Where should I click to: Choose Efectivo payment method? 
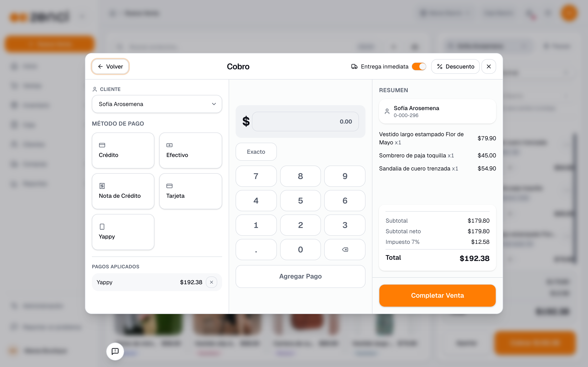190,150
